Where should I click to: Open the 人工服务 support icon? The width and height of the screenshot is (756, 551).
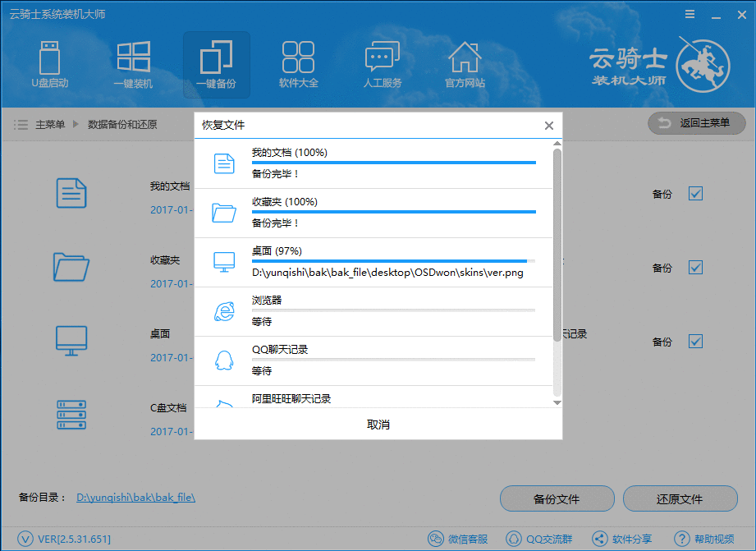382,64
